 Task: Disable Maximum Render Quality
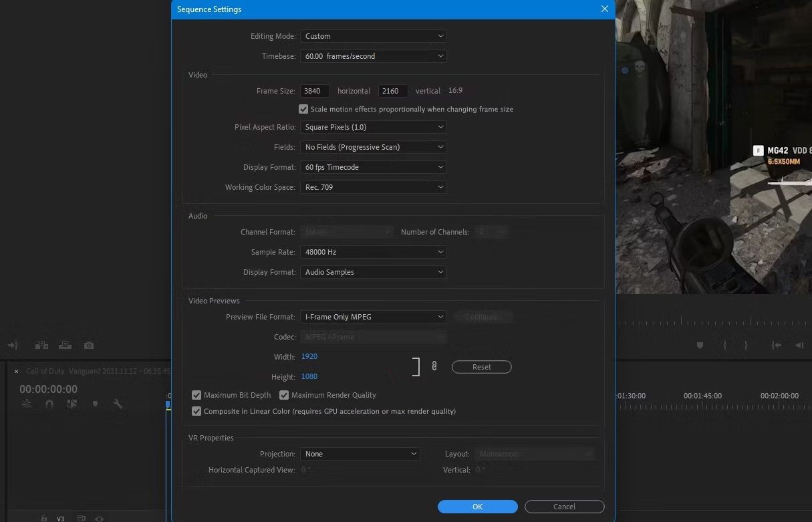coord(284,395)
